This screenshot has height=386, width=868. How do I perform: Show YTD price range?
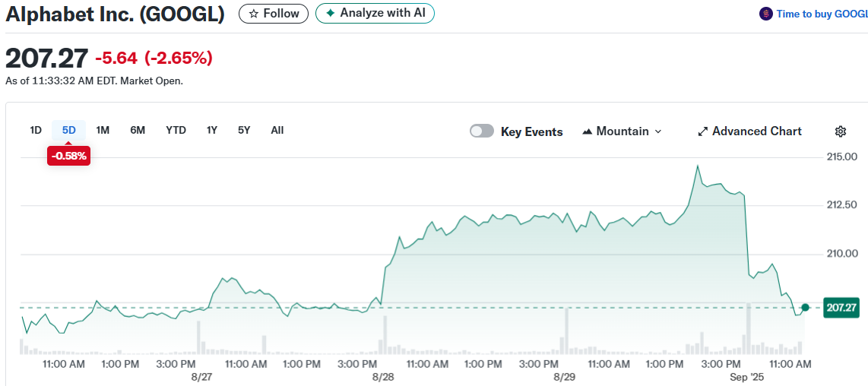(x=176, y=130)
